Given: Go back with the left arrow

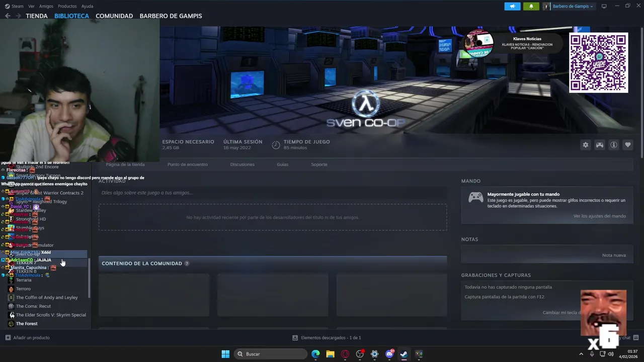Looking at the screenshot, I should [x=8, y=16].
